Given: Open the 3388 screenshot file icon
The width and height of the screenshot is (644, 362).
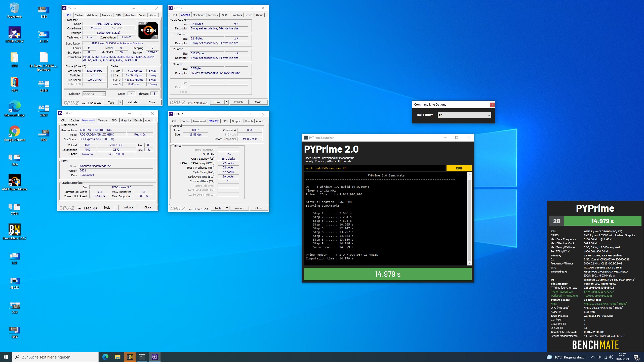Looking at the screenshot, I should [x=44, y=12].
